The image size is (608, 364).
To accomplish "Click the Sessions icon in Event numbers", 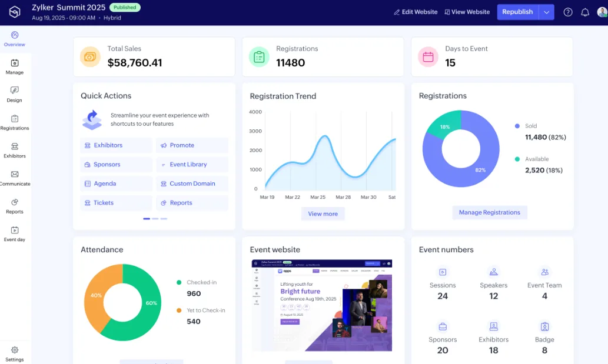I will 443,272.
